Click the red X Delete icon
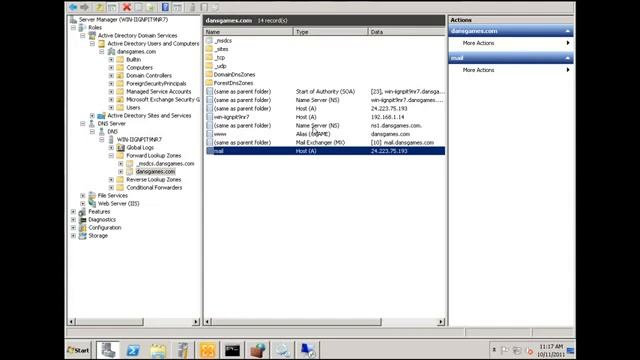 (x=127, y=7)
